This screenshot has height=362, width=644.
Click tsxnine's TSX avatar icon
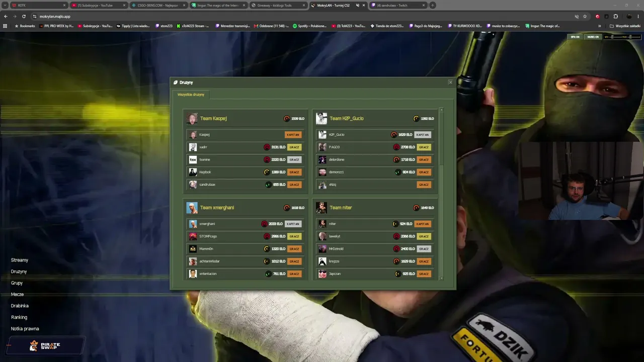[193, 160]
